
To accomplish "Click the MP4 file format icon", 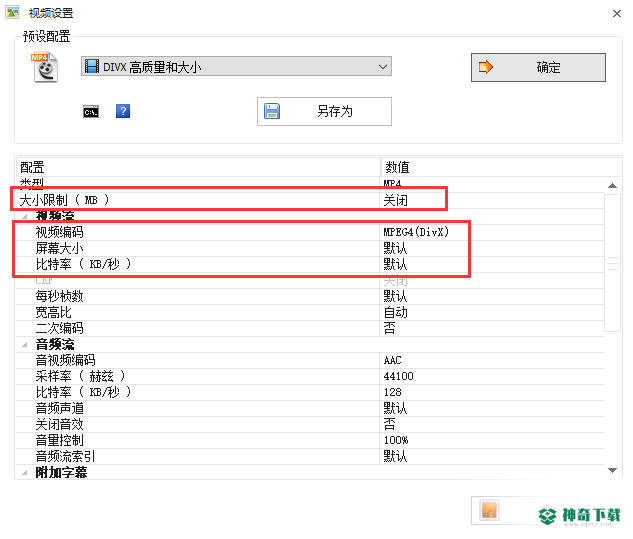I will [45, 67].
